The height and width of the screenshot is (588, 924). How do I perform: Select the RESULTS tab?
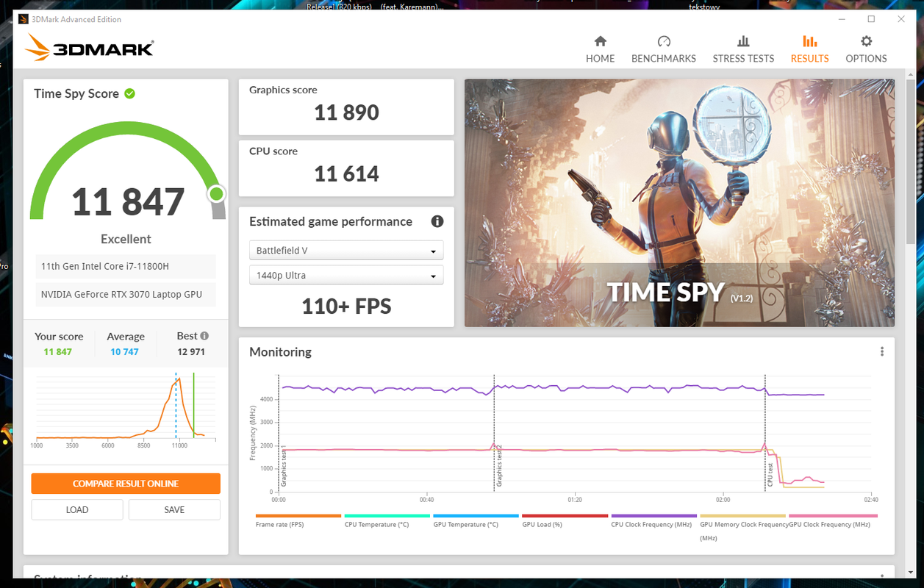809,49
